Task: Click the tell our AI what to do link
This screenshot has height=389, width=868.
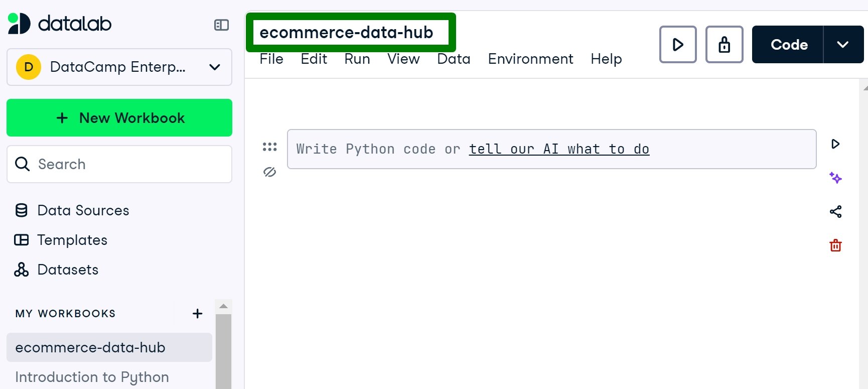Action: (x=559, y=149)
